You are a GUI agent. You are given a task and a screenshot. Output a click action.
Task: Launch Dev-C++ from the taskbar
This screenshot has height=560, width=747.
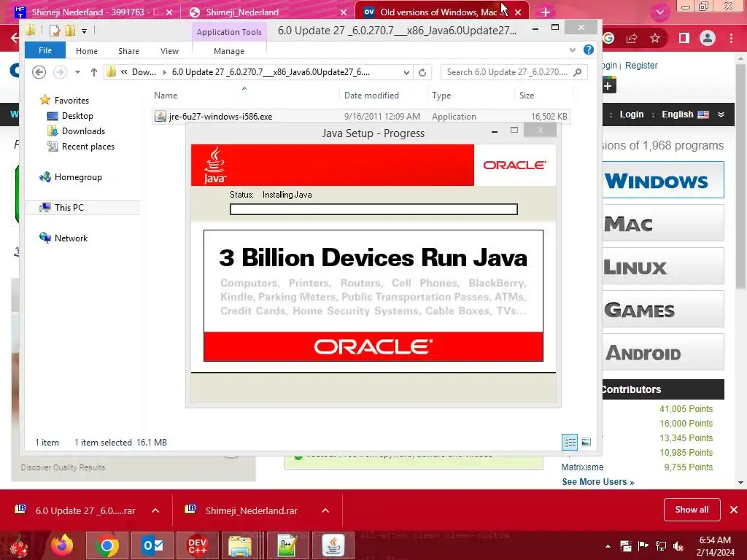pyautogui.click(x=197, y=545)
